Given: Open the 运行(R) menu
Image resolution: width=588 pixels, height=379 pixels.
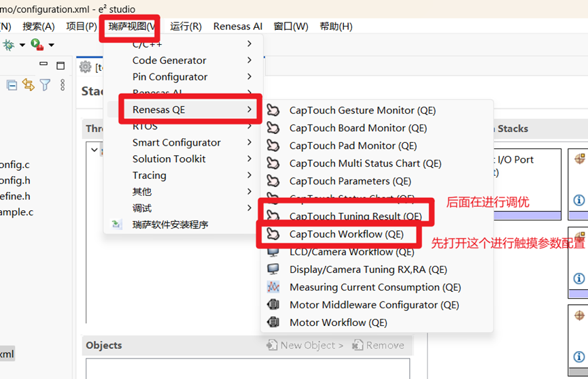Looking at the screenshot, I should point(186,27).
